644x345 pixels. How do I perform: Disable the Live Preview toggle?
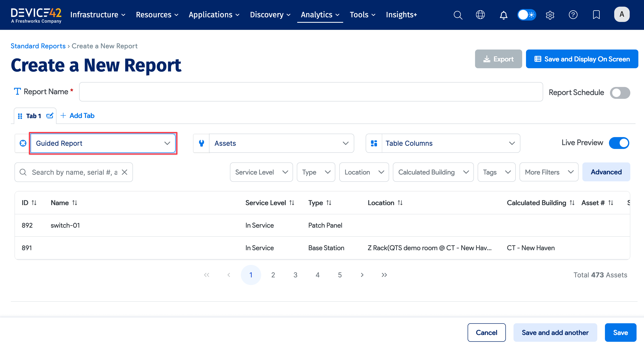[x=619, y=143]
